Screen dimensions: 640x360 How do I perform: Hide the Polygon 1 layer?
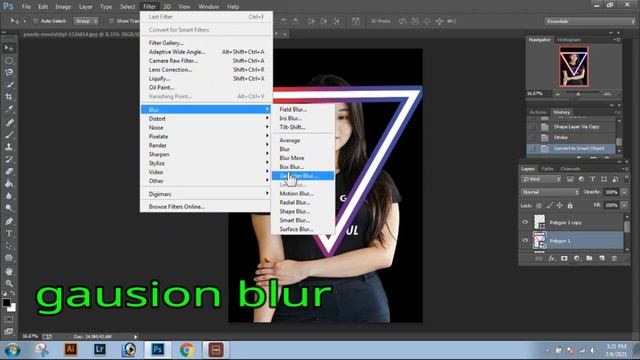pos(525,240)
